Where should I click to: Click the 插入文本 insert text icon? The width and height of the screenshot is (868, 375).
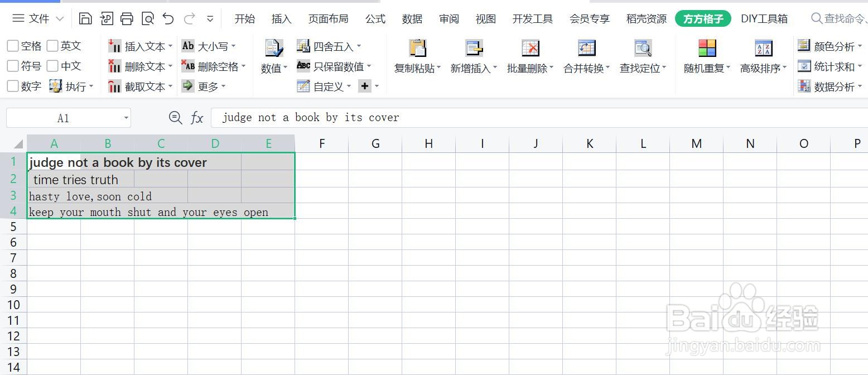tap(114, 46)
